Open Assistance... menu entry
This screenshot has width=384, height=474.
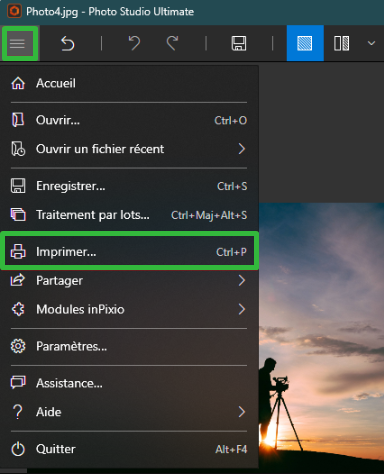tap(129, 383)
